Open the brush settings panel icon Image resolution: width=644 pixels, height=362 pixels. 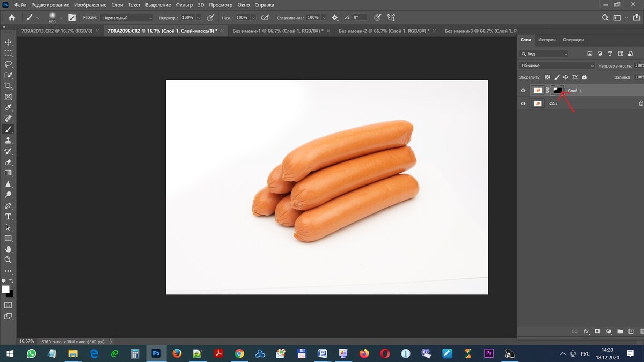point(71,18)
